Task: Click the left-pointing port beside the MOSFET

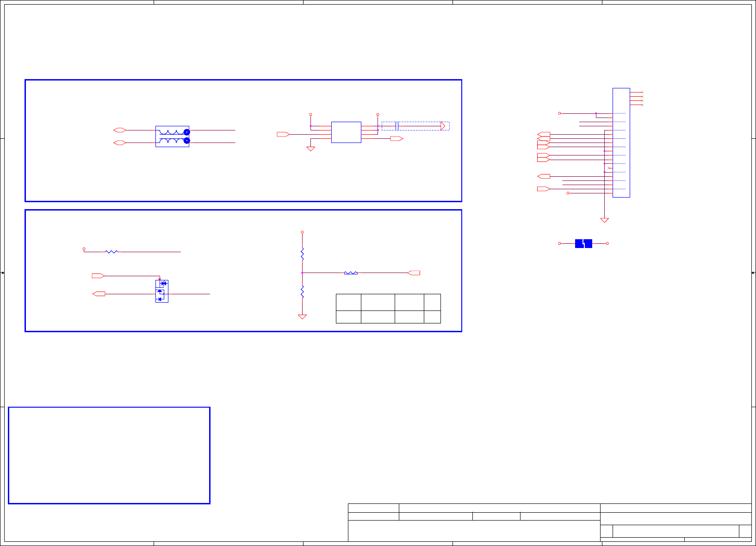Action: coord(99,294)
